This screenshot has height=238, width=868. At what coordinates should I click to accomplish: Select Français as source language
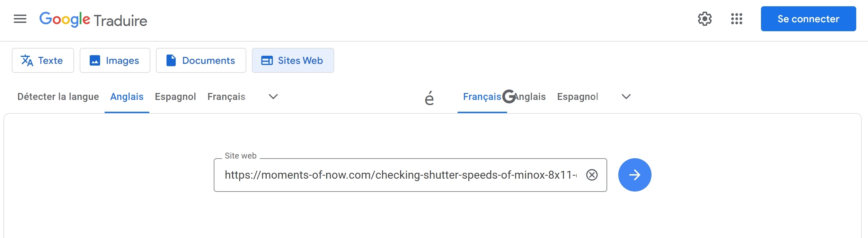pos(226,96)
